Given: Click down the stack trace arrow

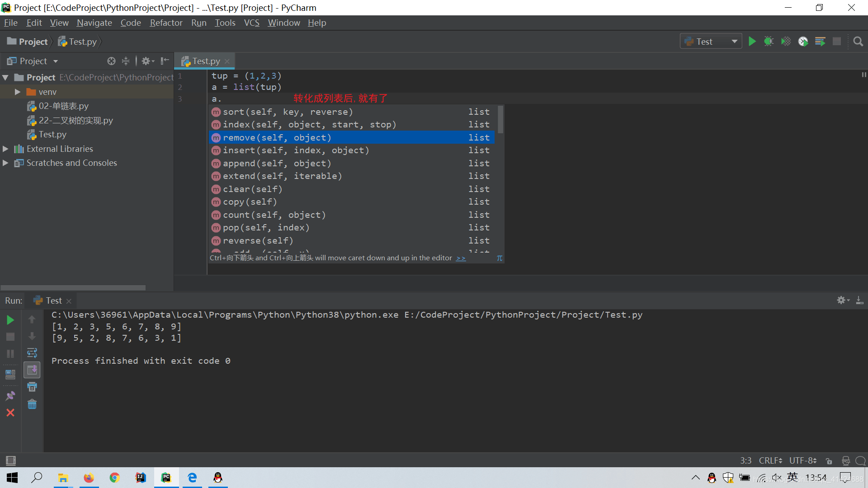Looking at the screenshot, I should [x=32, y=336].
